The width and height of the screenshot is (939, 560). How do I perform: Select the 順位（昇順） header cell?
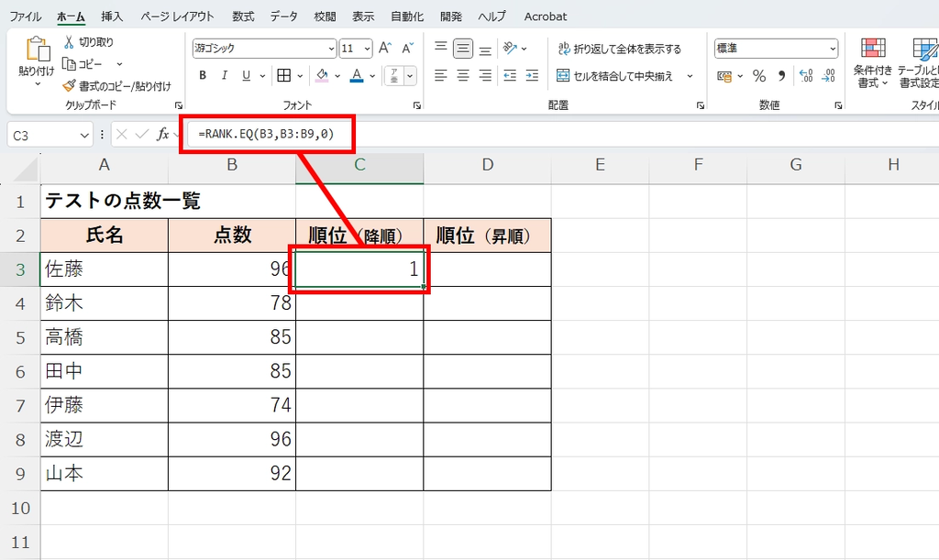tap(488, 236)
